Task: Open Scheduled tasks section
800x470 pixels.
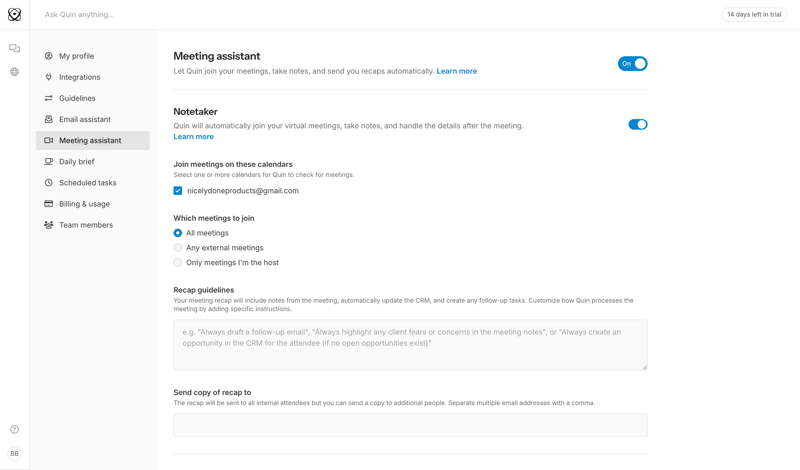Action: [87, 183]
